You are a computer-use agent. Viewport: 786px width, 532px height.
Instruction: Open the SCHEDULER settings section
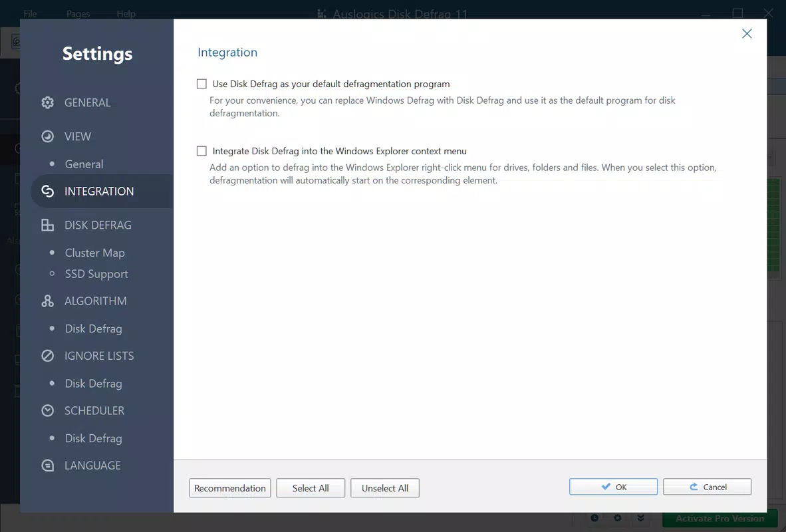pyautogui.click(x=94, y=411)
